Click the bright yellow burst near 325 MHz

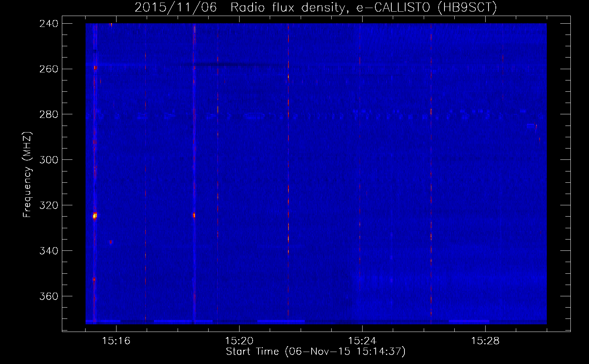(x=95, y=216)
